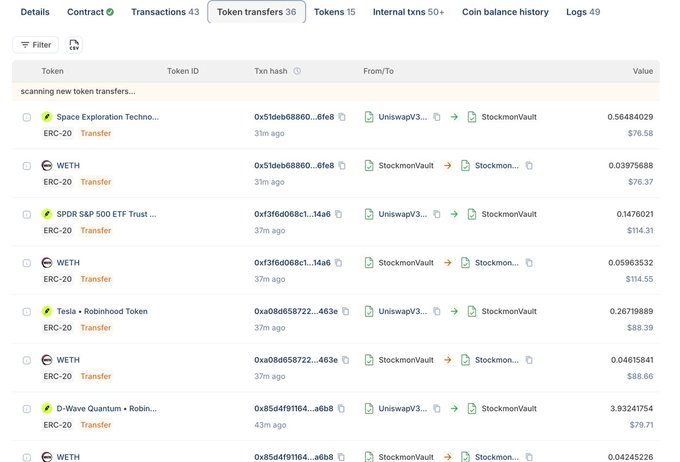
Task: Copy hash 0xf3f6d068c1 in SPDR S&P row
Action: point(339,214)
